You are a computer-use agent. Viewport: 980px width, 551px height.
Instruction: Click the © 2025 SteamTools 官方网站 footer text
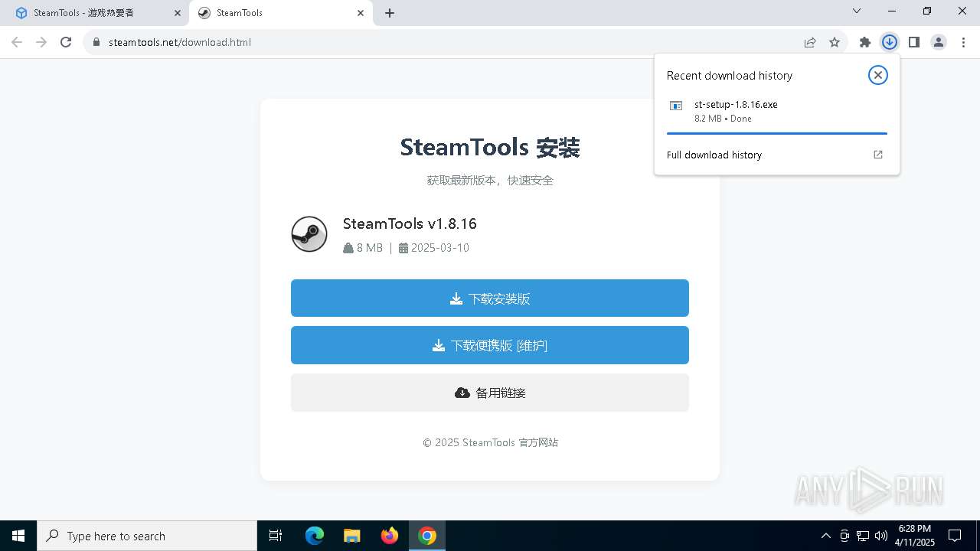tap(490, 442)
